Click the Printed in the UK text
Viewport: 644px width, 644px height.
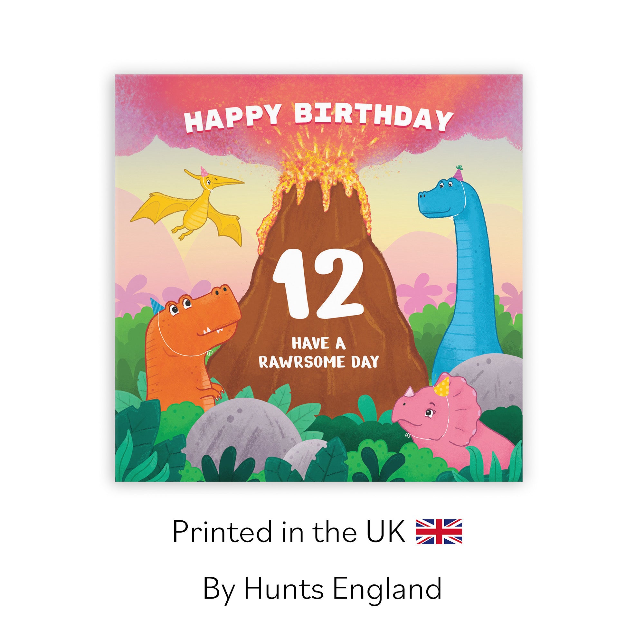point(289,532)
